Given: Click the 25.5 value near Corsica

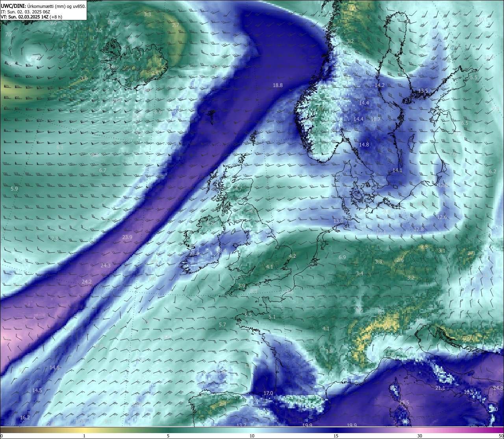Looking at the screenshot, I should [x=404, y=402].
